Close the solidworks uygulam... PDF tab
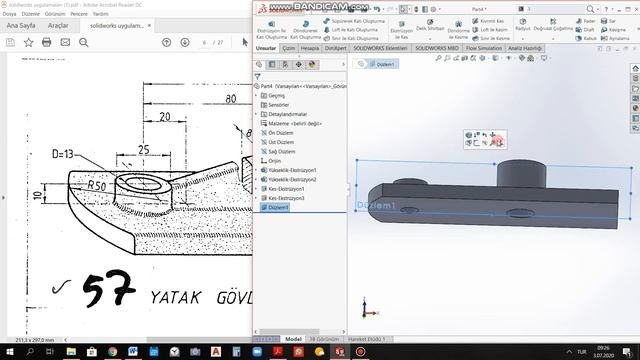This screenshot has height=360, width=640. (149, 25)
